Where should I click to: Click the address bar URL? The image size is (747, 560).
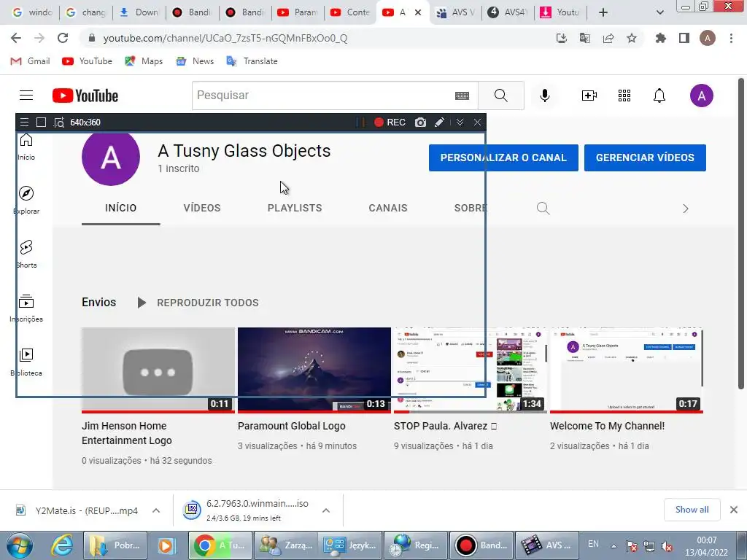(x=225, y=38)
